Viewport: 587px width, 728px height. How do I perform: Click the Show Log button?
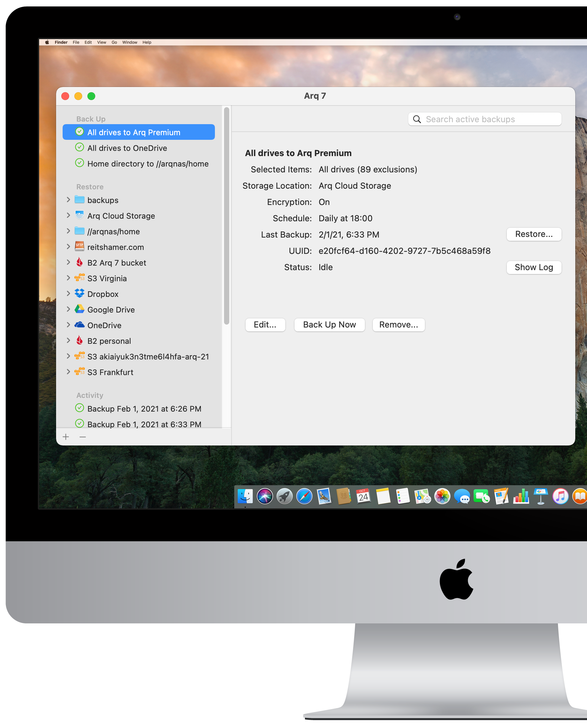[534, 267]
